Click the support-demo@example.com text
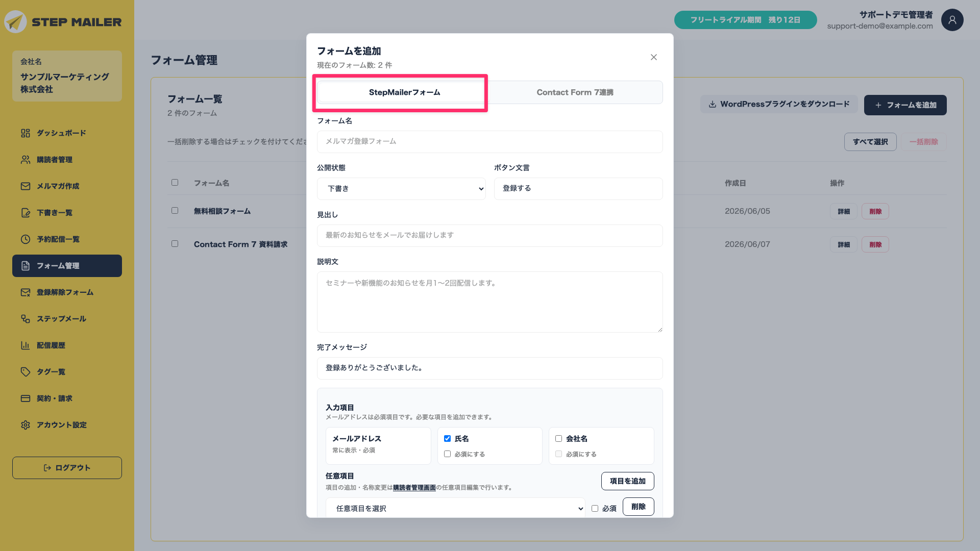 coord(880,26)
